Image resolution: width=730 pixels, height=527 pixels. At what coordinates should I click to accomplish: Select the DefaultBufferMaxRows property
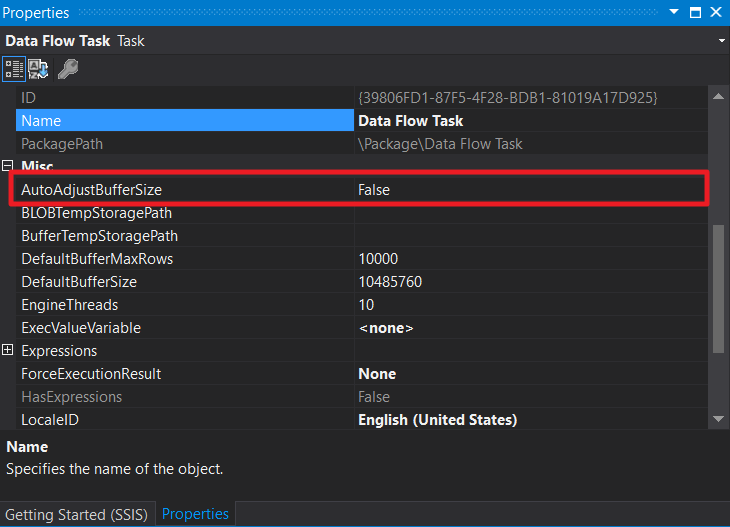185,259
